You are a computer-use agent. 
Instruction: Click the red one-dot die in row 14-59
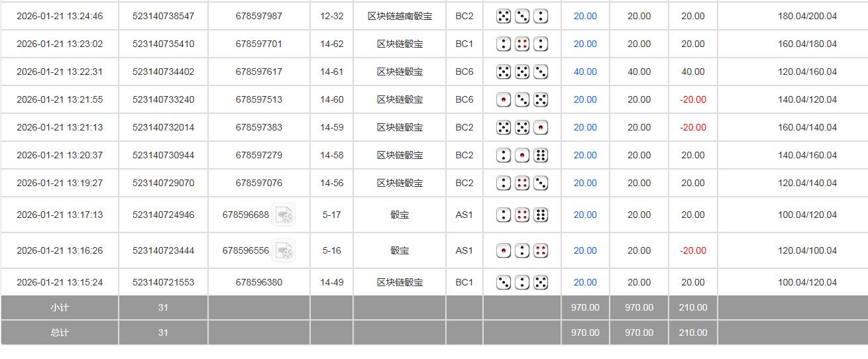pos(541,127)
